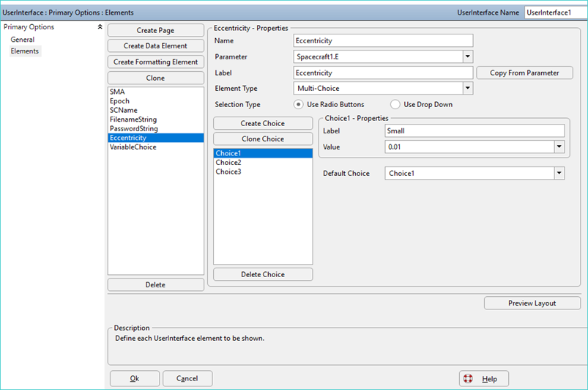Click the Choice1 Label field containing Small
Screen dimensions: 588x390
click(475, 130)
